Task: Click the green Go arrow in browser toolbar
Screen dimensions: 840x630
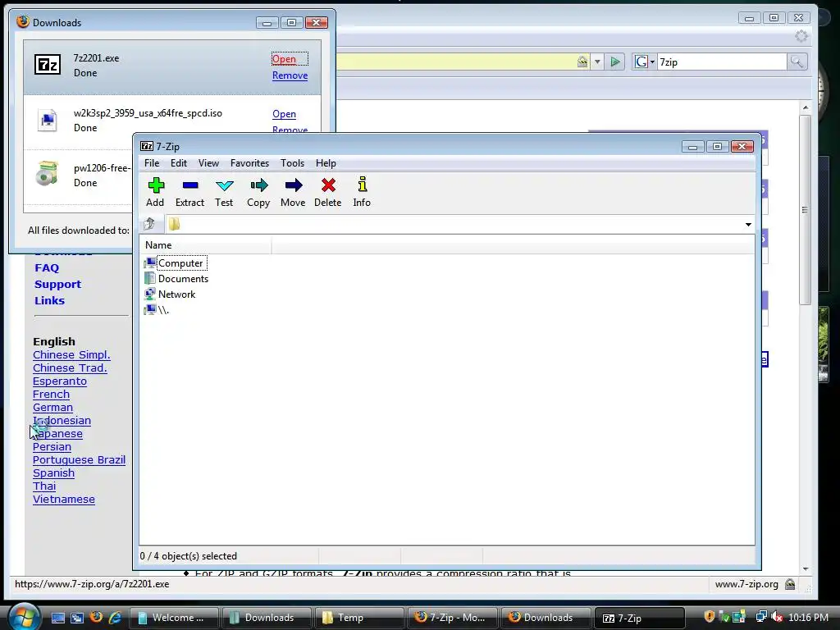Action: (615, 62)
